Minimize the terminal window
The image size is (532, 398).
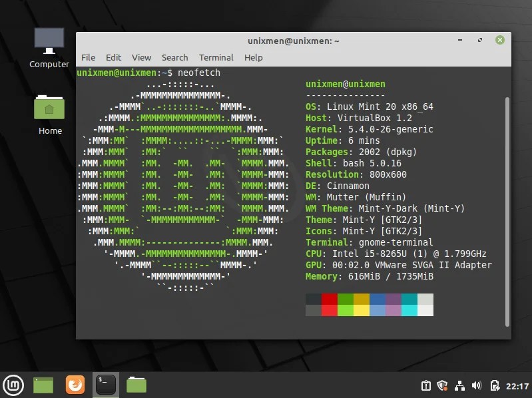[460, 40]
